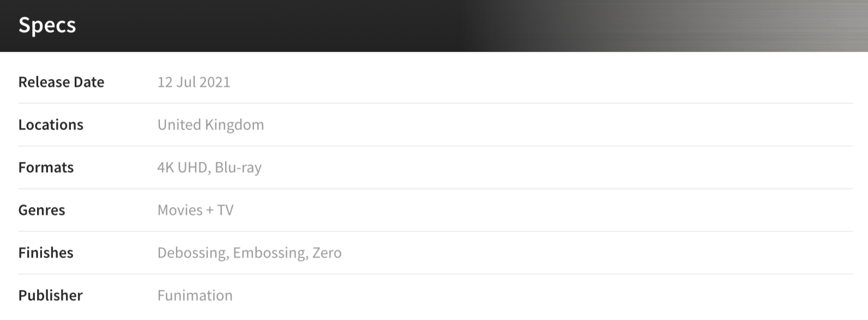Select the Finishes label
This screenshot has width=868, height=320.
click(x=46, y=252)
